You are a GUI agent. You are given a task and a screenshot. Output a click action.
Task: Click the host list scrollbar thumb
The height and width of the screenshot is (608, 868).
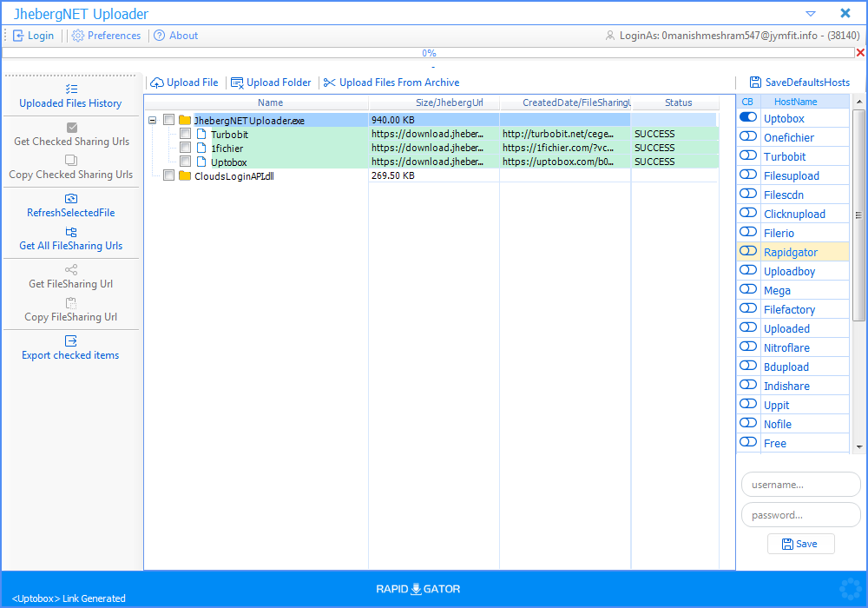click(x=858, y=215)
